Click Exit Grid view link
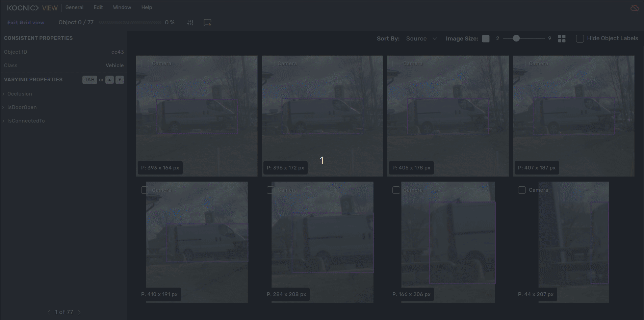644x320 pixels. (x=26, y=23)
